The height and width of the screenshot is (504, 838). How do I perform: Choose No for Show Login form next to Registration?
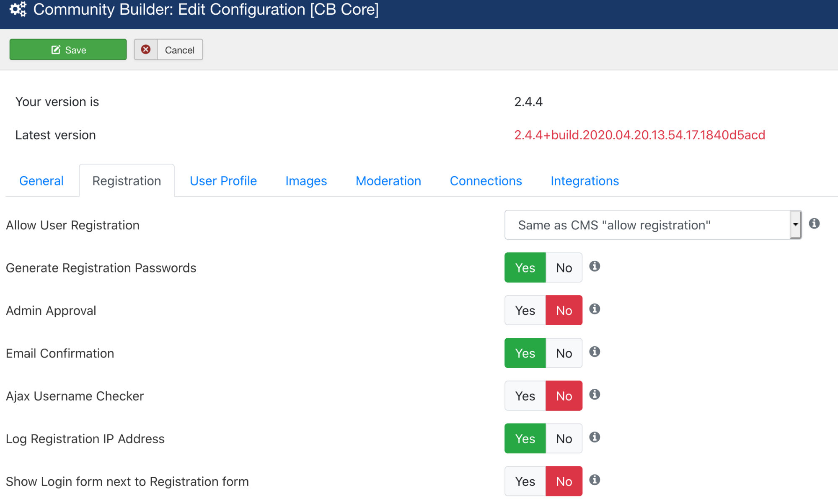(x=564, y=481)
